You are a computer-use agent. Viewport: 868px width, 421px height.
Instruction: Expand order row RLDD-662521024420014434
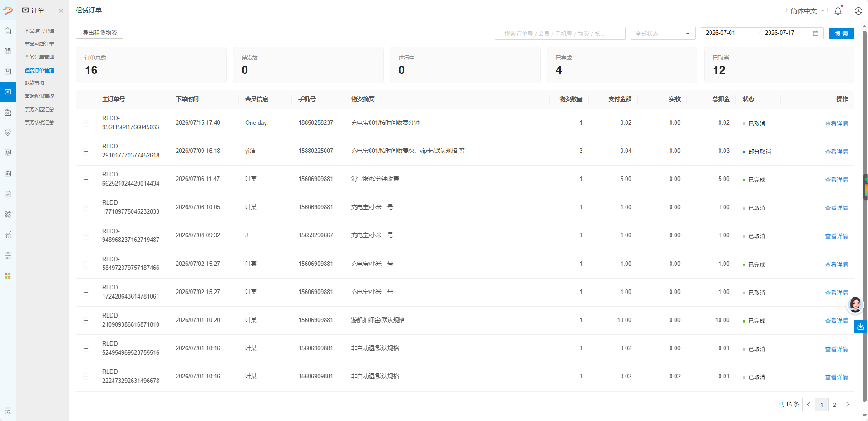coord(86,180)
